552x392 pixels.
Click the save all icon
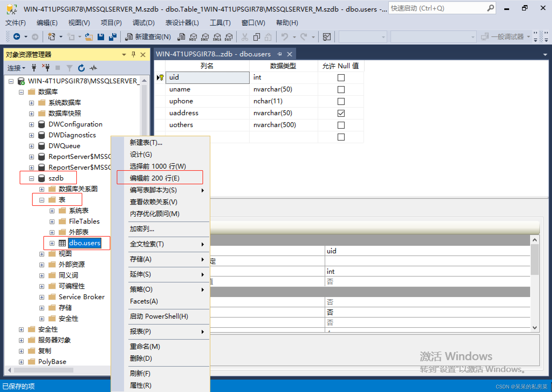(112, 36)
